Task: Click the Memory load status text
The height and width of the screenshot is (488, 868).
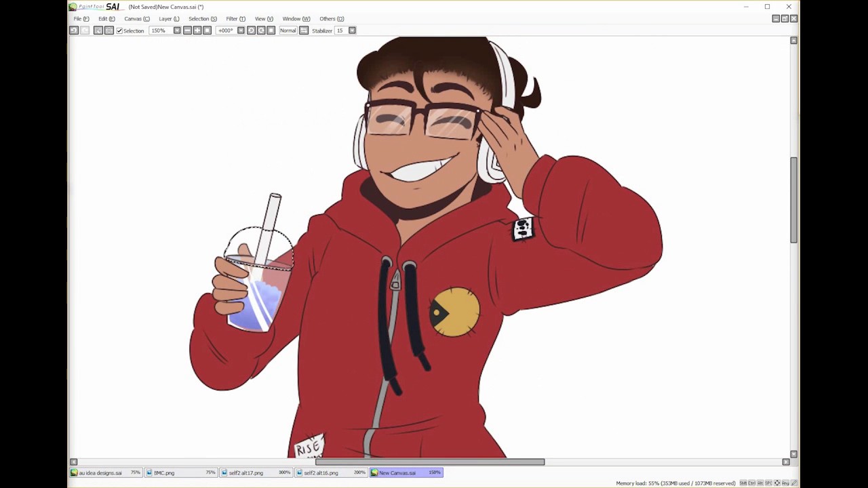Action: click(675, 483)
